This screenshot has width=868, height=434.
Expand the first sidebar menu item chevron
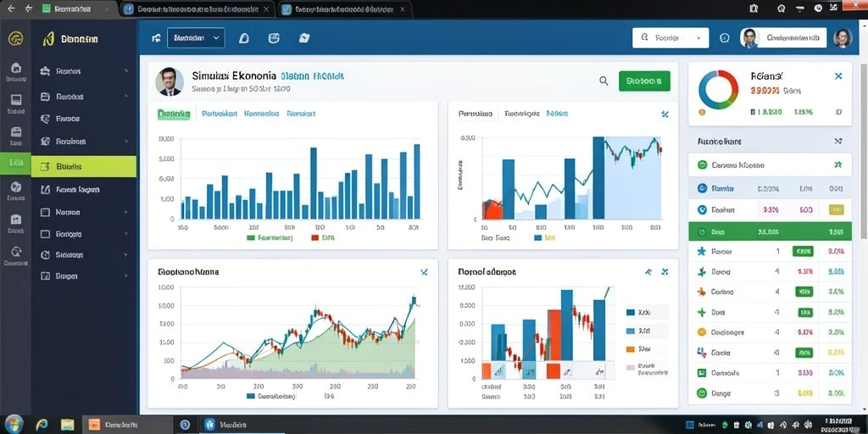pyautogui.click(x=126, y=71)
